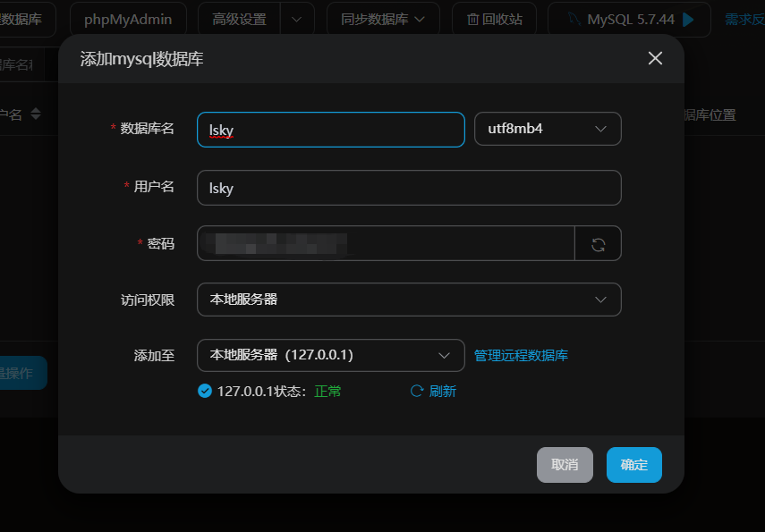Focus the 数据库名 database name field
Viewport: 765px width, 532px height.
tap(330, 130)
